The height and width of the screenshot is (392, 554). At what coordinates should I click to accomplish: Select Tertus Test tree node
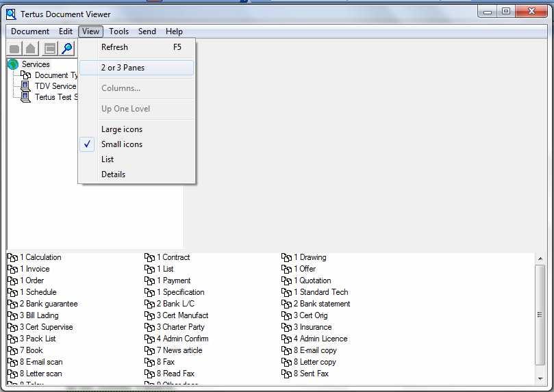(x=56, y=97)
